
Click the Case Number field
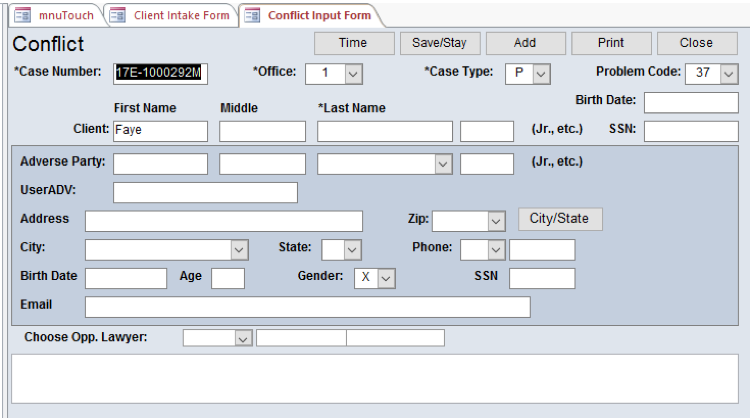point(160,74)
